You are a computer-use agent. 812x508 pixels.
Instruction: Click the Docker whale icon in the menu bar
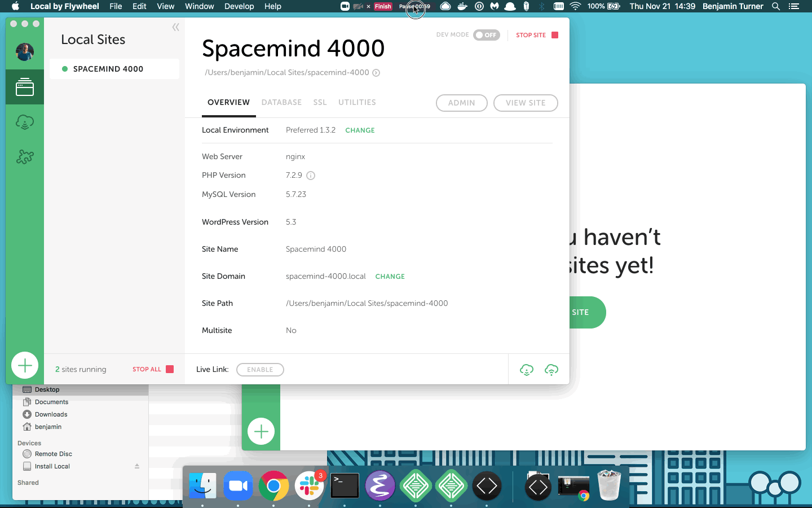[462, 6]
